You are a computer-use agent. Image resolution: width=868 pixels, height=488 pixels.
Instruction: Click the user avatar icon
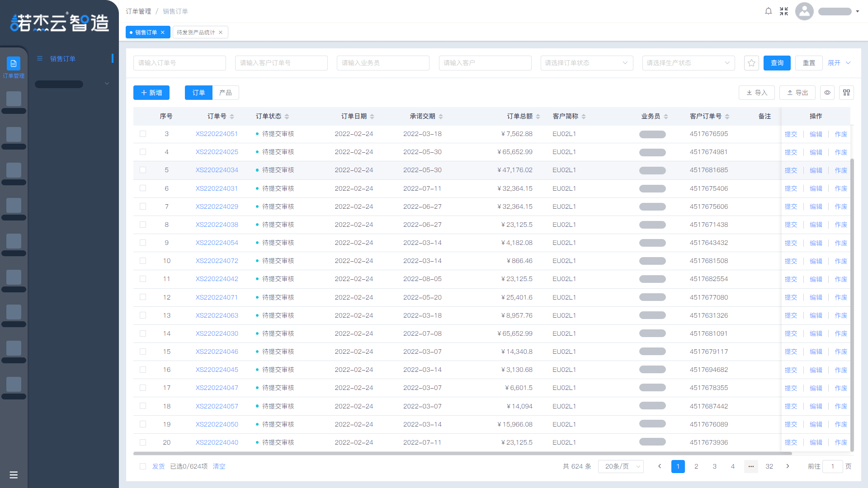(x=804, y=11)
